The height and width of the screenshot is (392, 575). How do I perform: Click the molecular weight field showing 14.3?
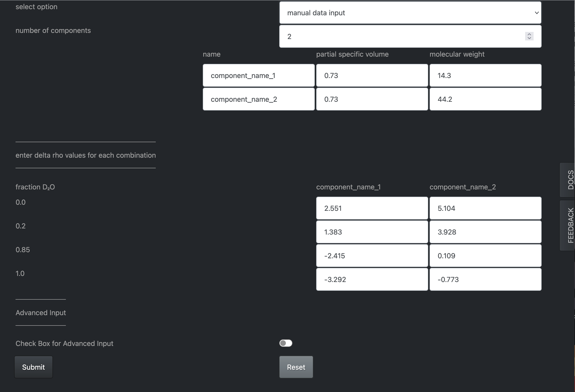[x=485, y=75]
